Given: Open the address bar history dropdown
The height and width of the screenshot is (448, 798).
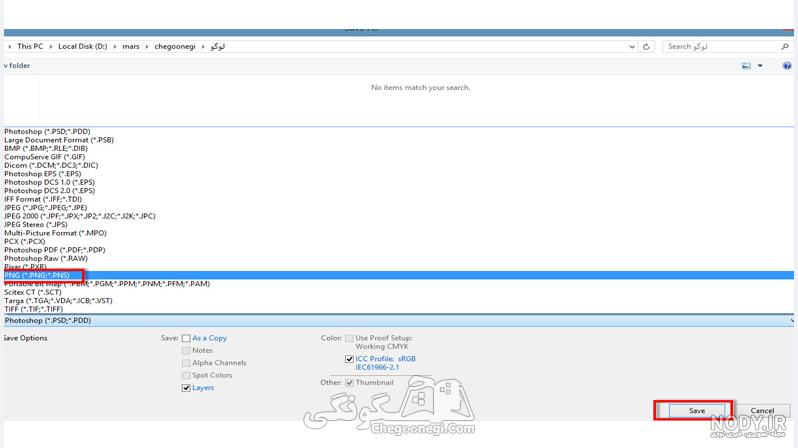Looking at the screenshot, I should (632, 46).
